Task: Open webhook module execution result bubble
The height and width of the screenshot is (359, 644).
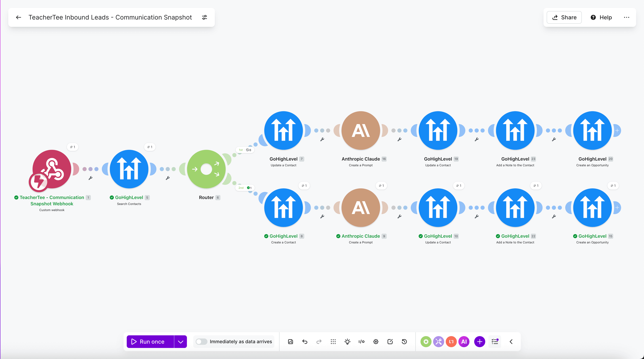Action: [73, 147]
